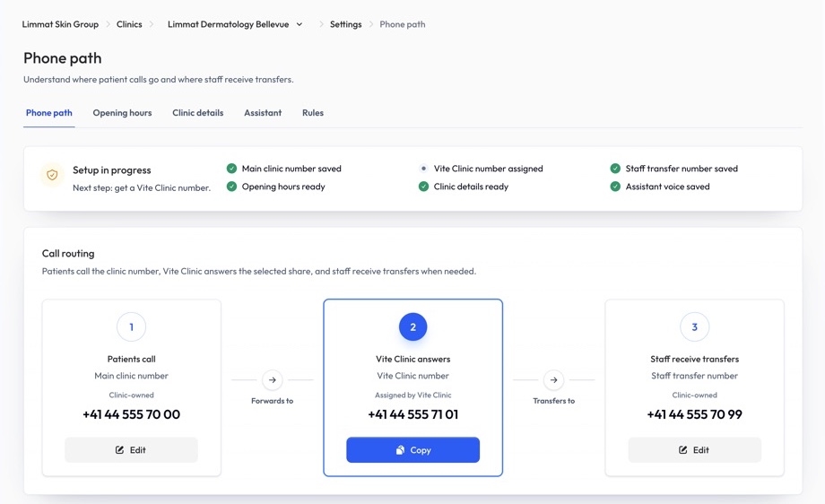Screen dimensions: 825x504
Task: Click the 'Forwards to' label
Action: [x=272, y=401]
